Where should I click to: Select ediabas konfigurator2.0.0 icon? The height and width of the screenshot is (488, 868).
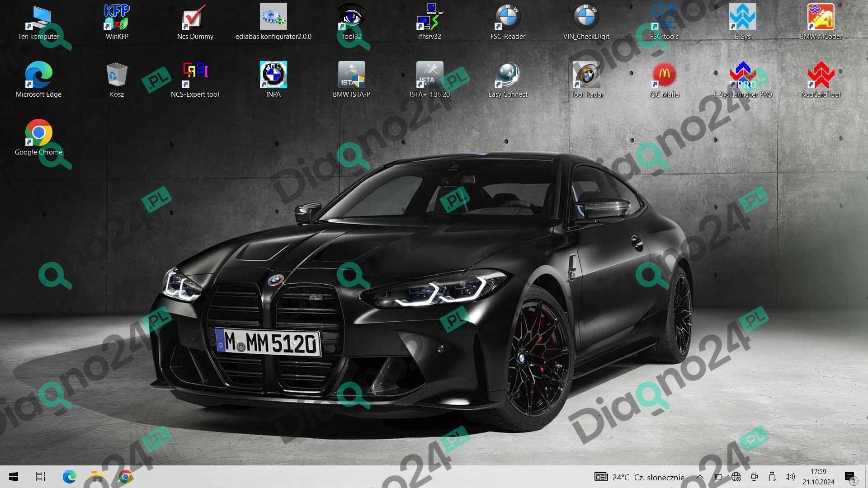tap(273, 22)
